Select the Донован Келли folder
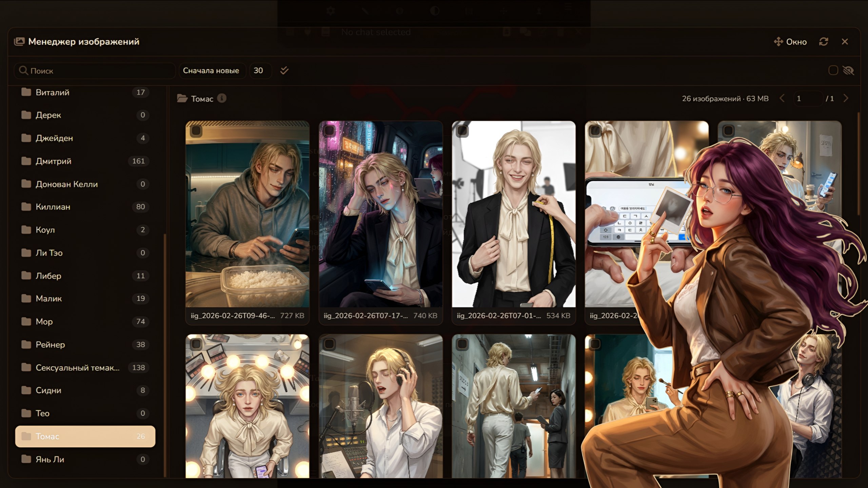 (85, 184)
